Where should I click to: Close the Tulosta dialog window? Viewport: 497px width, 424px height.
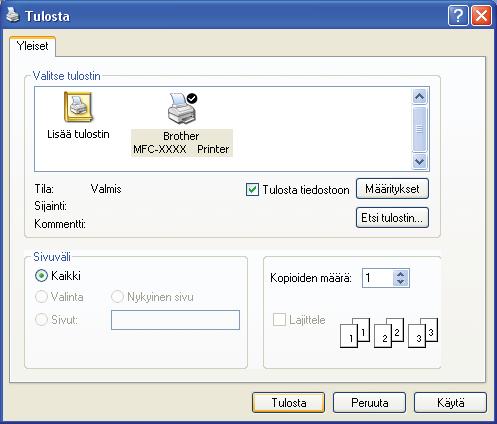[481, 15]
